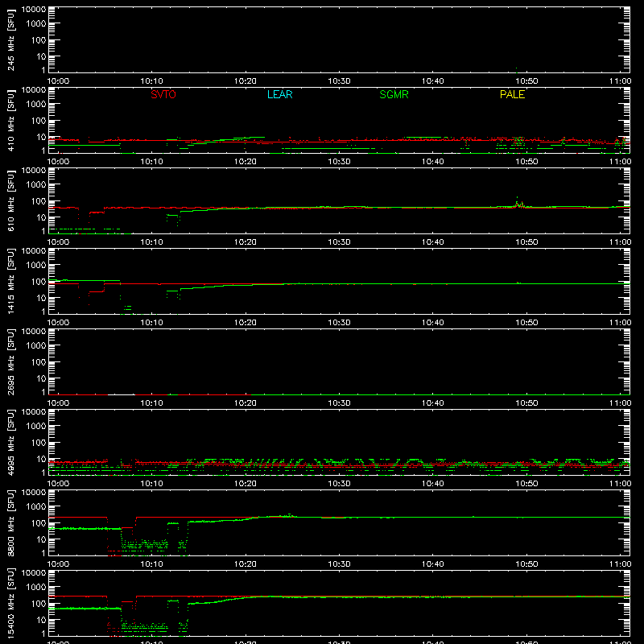Select the 15400 MHz [SFU] axis title

tap(11, 603)
